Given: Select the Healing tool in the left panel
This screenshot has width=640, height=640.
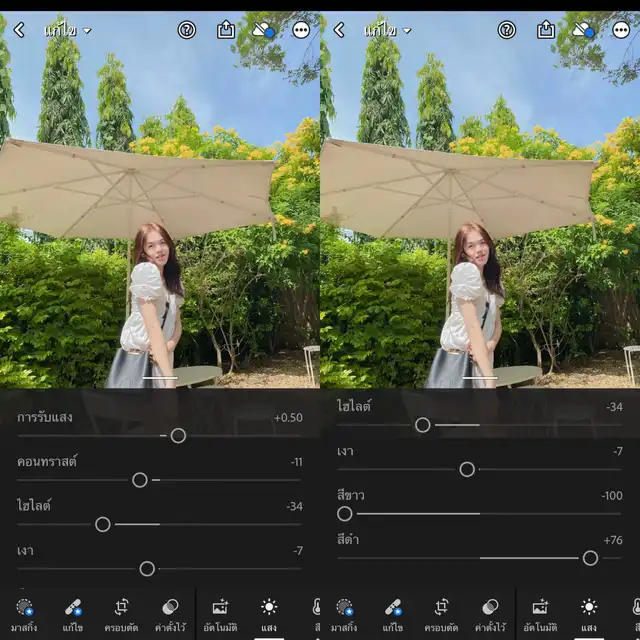Looking at the screenshot, I should pos(73,613).
